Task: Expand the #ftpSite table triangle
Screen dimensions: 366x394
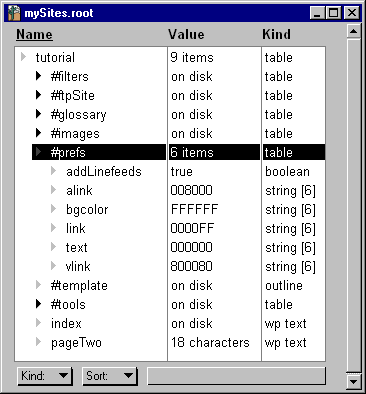Action: coord(39,95)
